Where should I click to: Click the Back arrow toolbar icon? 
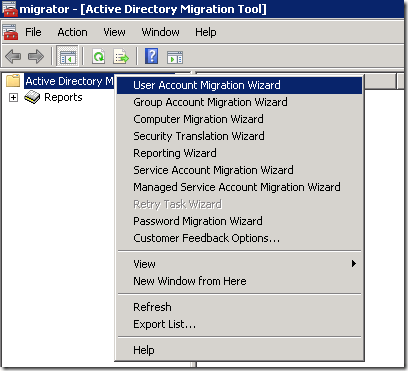tap(13, 56)
